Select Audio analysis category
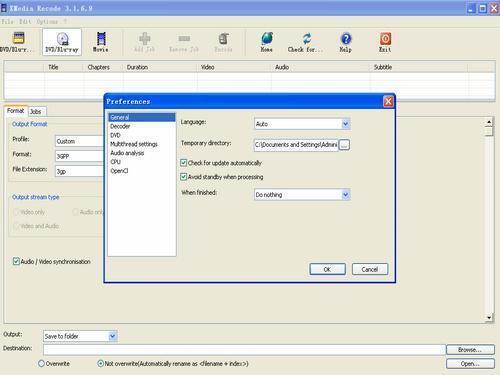Screen dimensions: 500x375 [142, 153]
